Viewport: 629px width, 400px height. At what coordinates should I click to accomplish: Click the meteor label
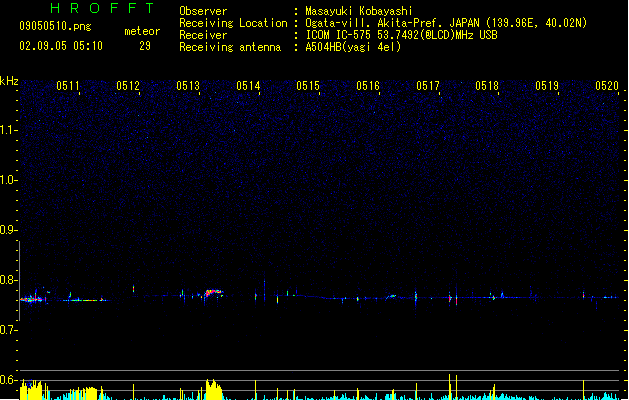[x=142, y=31]
